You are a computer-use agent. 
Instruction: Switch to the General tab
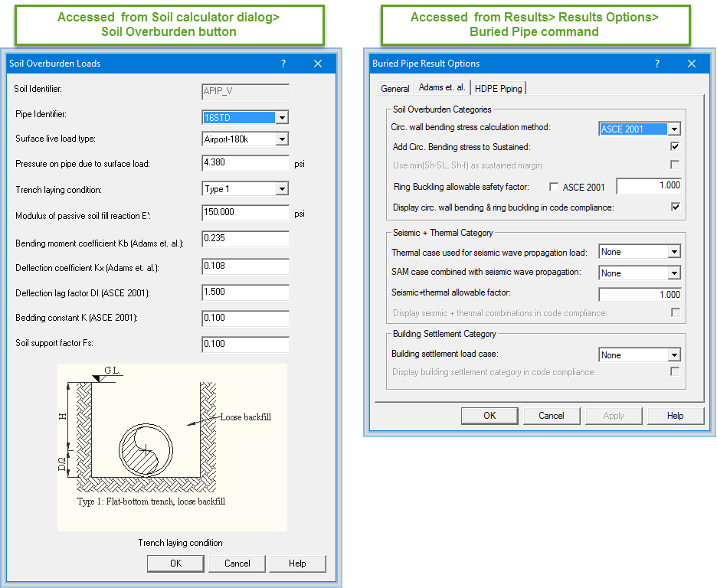(x=395, y=89)
